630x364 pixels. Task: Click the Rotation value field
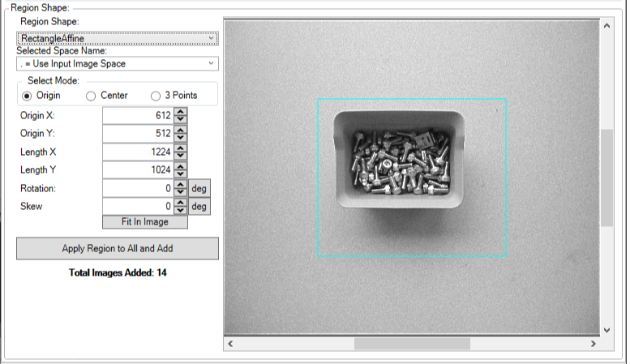[138, 188]
